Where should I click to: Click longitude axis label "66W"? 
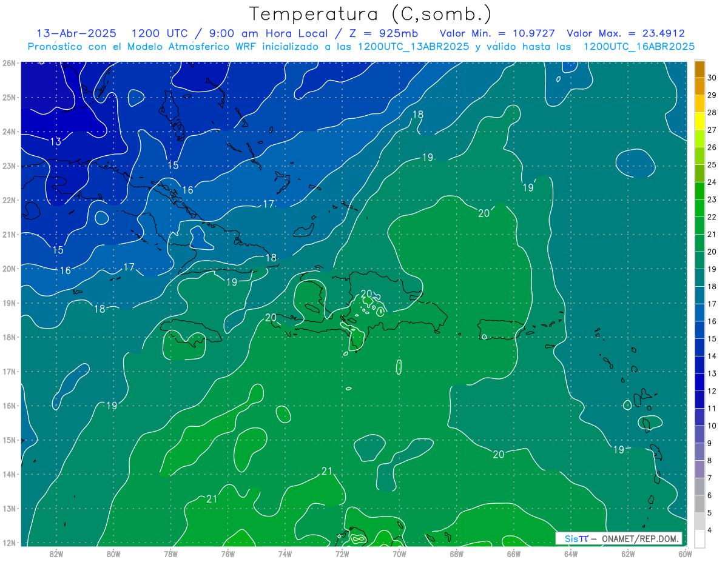point(513,554)
